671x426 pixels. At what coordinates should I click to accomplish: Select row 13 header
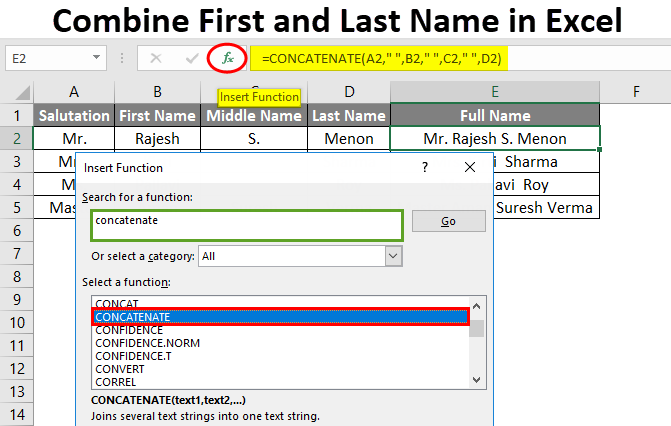click(17, 392)
